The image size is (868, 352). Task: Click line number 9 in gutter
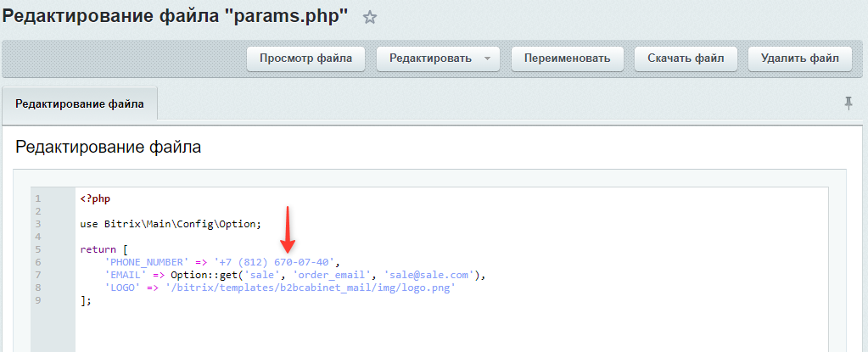(x=37, y=300)
